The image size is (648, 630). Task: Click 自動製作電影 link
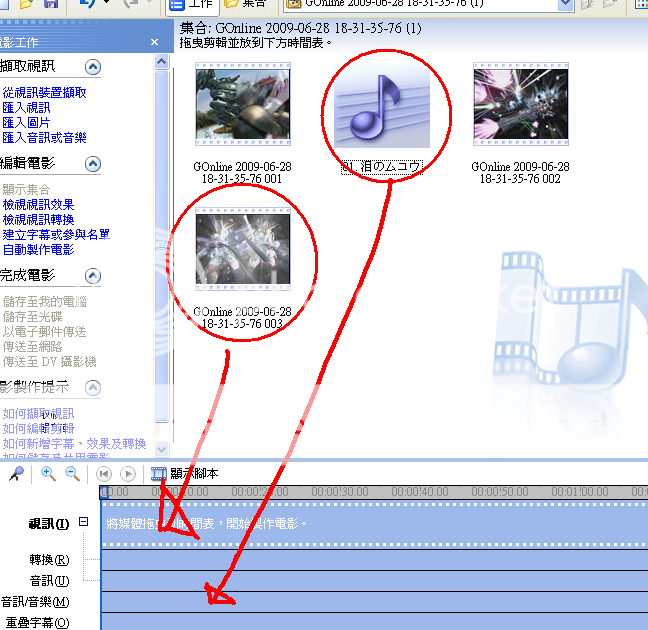coord(38,250)
